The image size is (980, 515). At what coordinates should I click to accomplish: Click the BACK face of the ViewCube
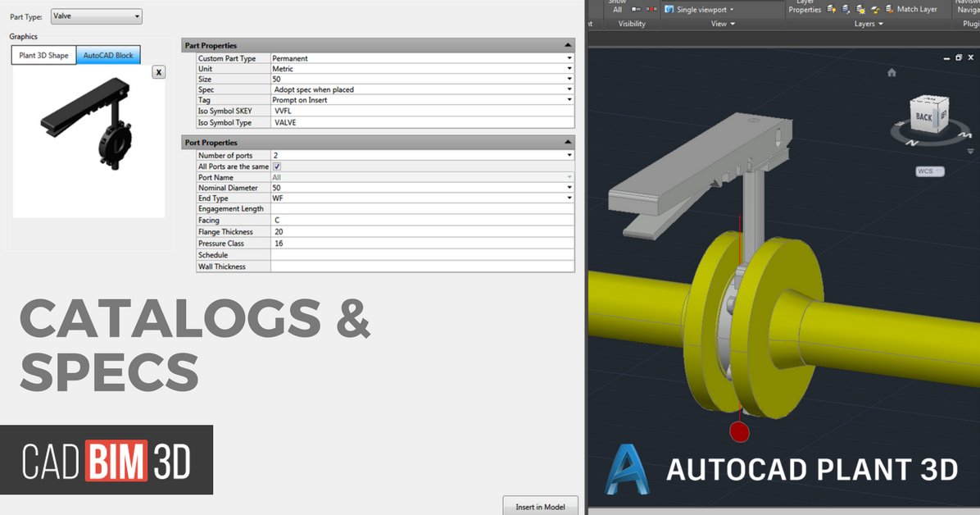(x=923, y=116)
